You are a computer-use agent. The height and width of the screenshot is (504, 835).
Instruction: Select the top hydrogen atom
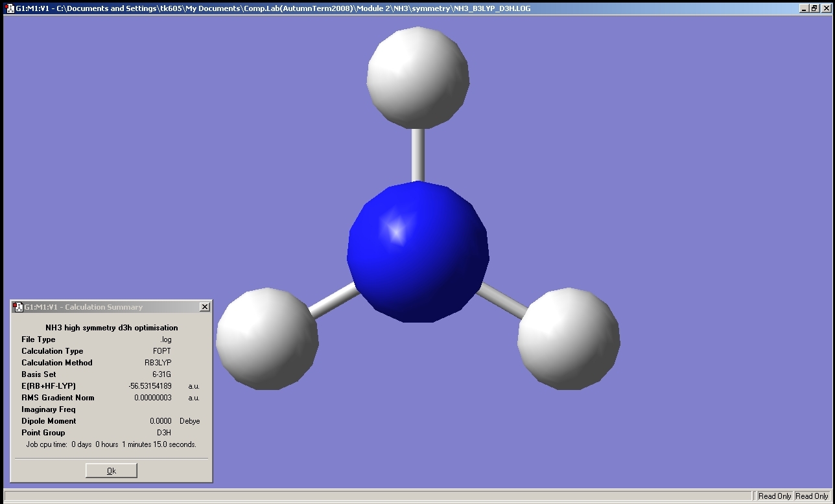click(418, 77)
